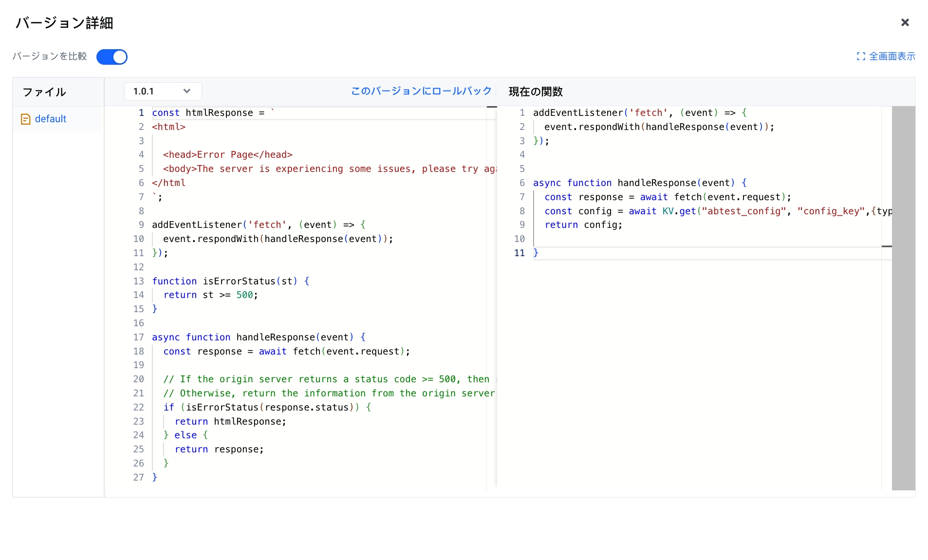928x560 pixels.
Task: Click addEventListener line 9 in left editor
Action: pos(259,224)
